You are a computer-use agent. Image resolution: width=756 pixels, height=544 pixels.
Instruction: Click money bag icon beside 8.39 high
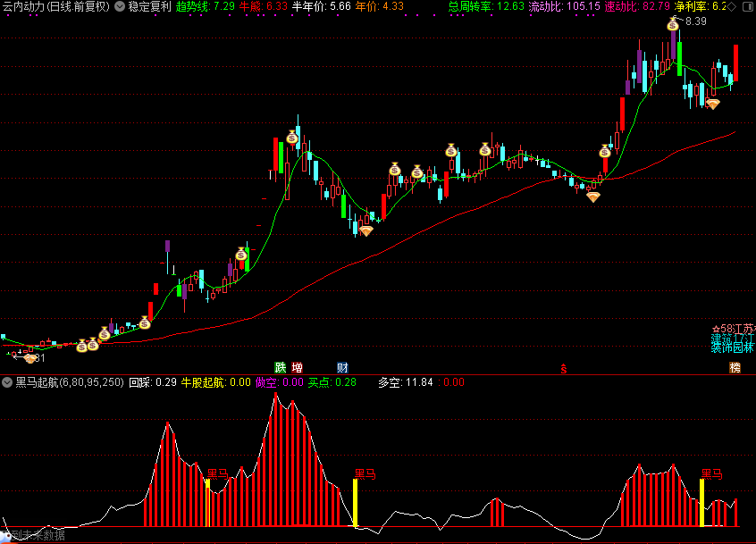[673, 24]
